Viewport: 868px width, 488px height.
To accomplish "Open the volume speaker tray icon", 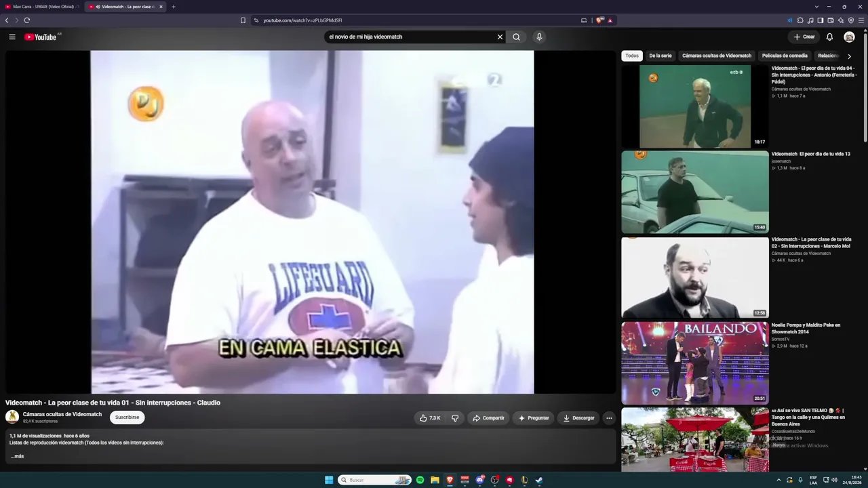I will click(834, 480).
